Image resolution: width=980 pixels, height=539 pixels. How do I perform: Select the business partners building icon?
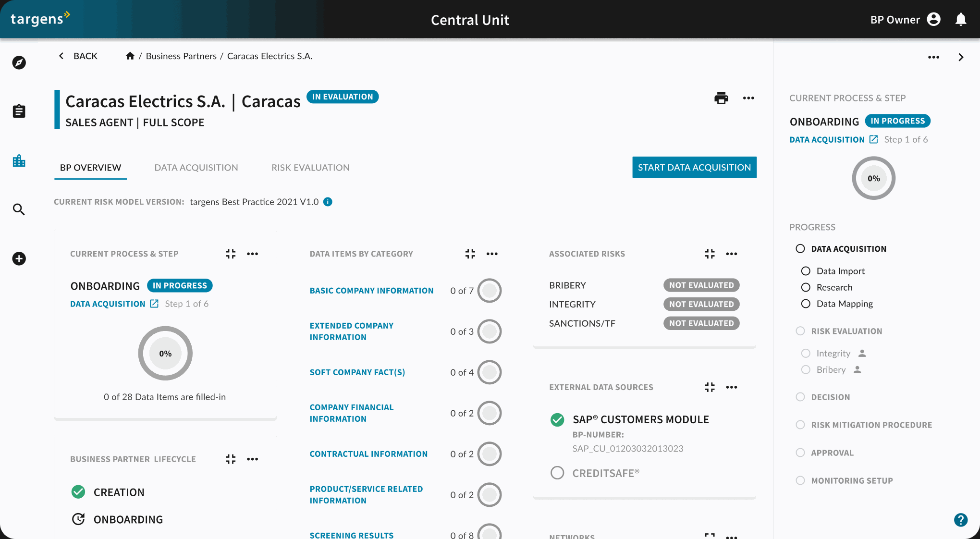[x=19, y=160]
